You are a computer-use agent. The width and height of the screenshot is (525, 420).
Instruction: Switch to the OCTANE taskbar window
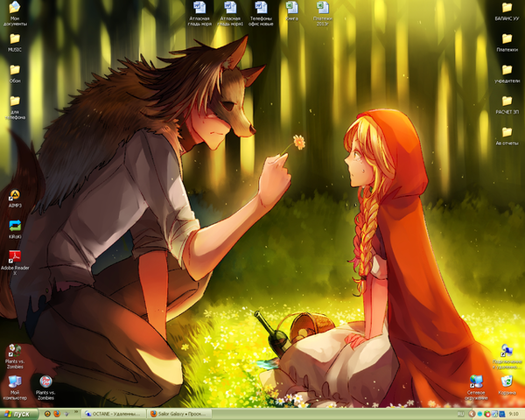[x=111, y=413]
